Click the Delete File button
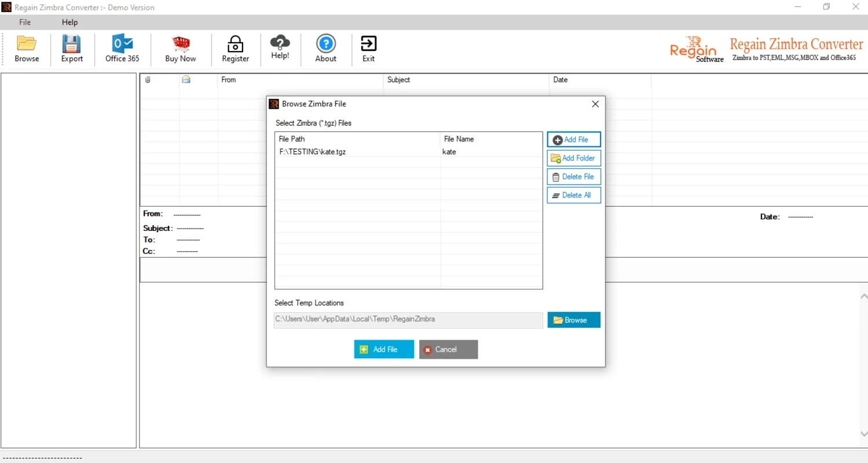The image size is (868, 463). tap(574, 177)
